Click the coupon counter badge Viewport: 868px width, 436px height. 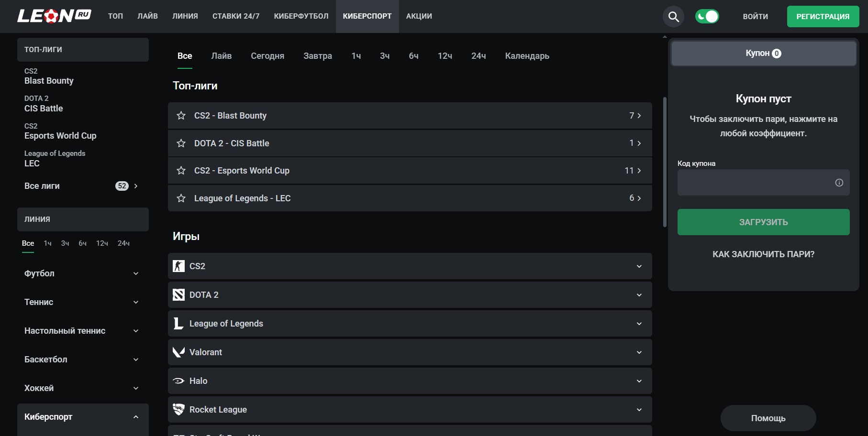coord(777,54)
